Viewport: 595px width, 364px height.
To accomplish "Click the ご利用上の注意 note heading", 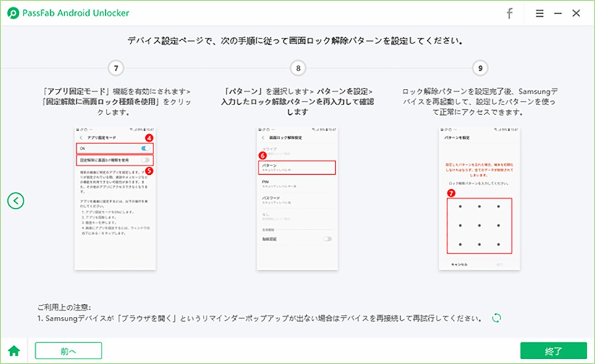I will coord(64,307).
